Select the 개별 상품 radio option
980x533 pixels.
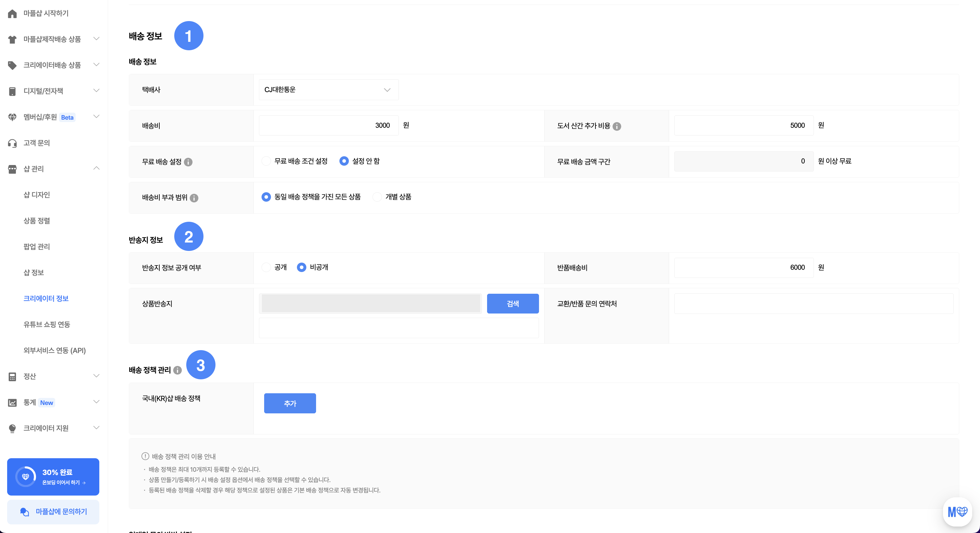(377, 197)
